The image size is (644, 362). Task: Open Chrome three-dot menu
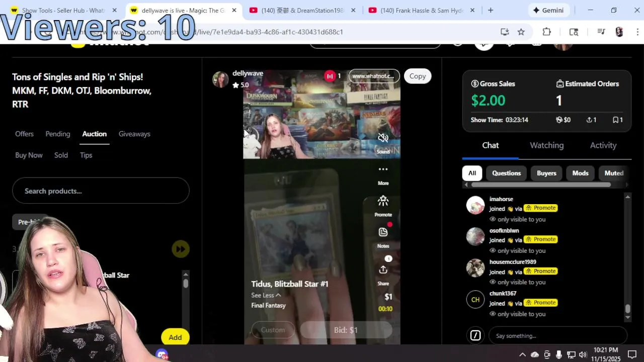point(637,32)
